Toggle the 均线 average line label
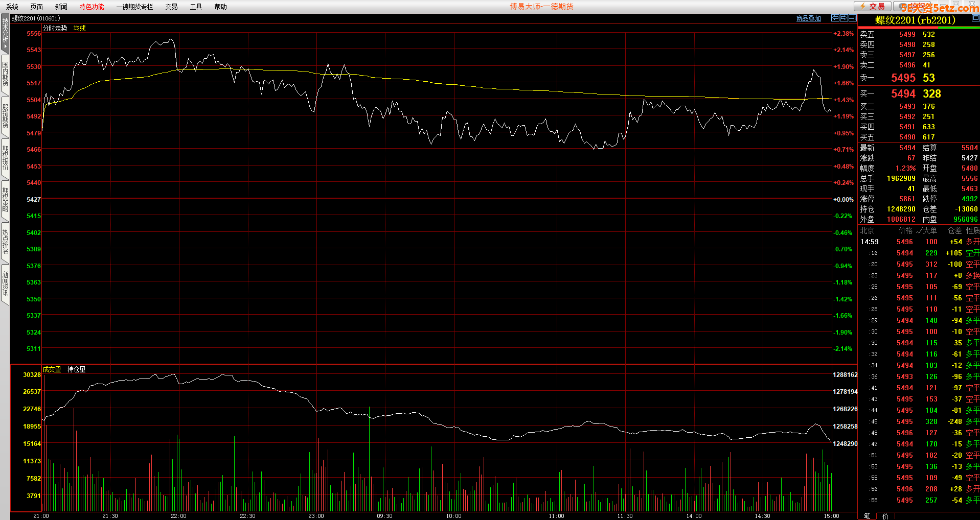 [79, 28]
